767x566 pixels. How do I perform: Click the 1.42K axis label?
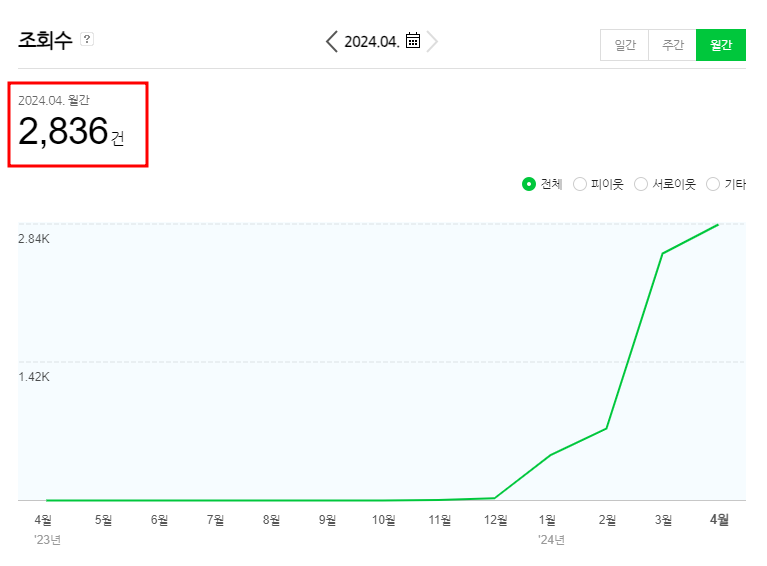coord(34,377)
